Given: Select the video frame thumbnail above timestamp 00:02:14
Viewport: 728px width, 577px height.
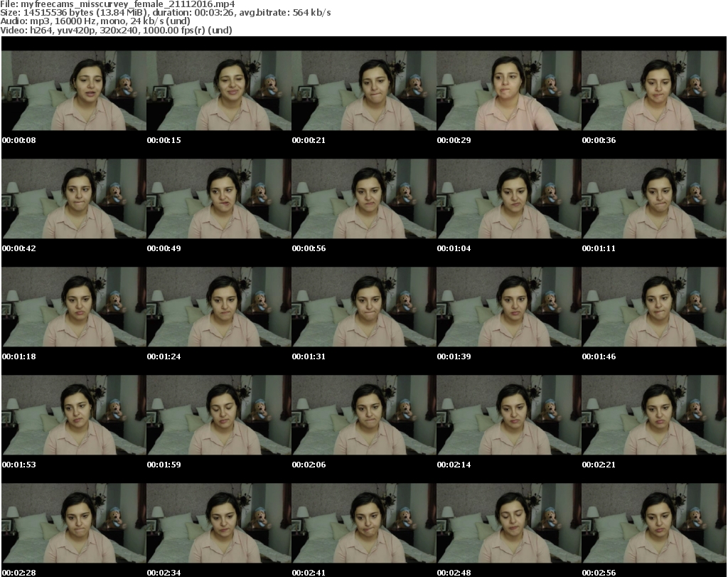Looking at the screenshot, I should coord(509,415).
